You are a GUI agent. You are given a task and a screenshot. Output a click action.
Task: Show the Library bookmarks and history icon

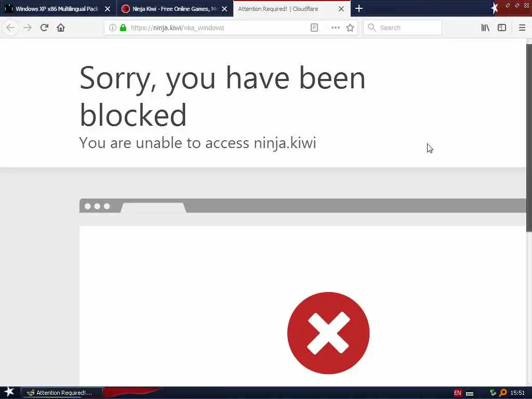tap(485, 28)
